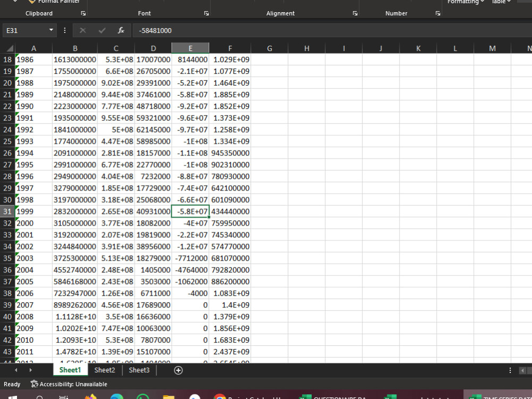
Task: Click cell with value 1613000000
Action: click(x=75, y=60)
